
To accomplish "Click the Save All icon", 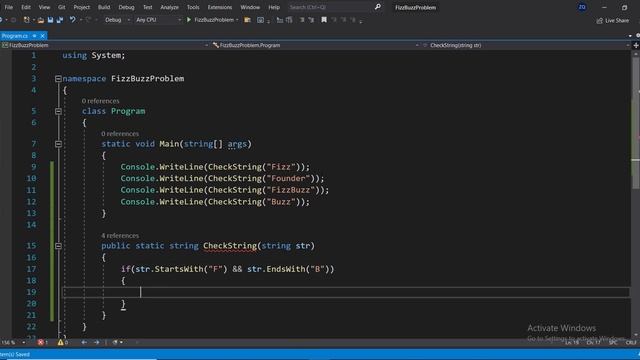I will pyautogui.click(x=60, y=20).
